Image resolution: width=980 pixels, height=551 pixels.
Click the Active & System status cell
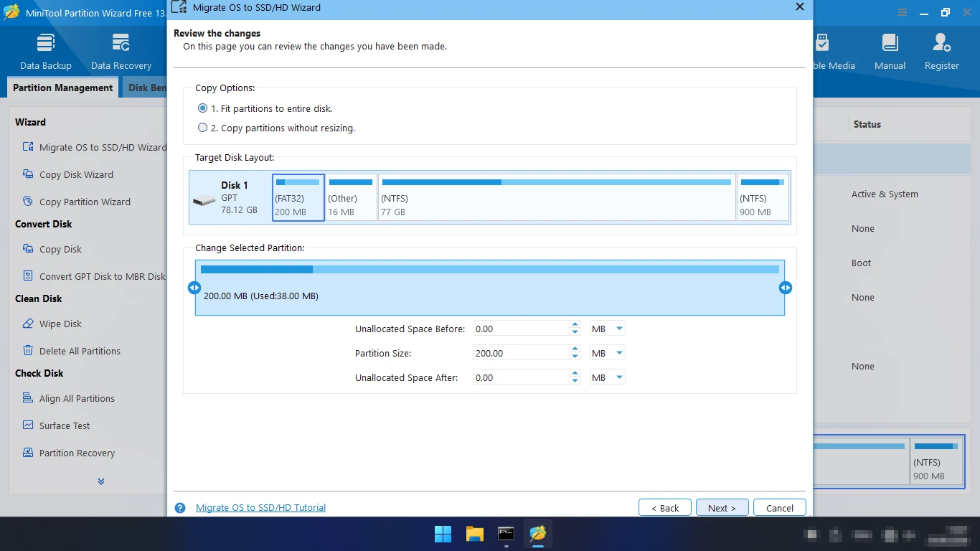[885, 194]
